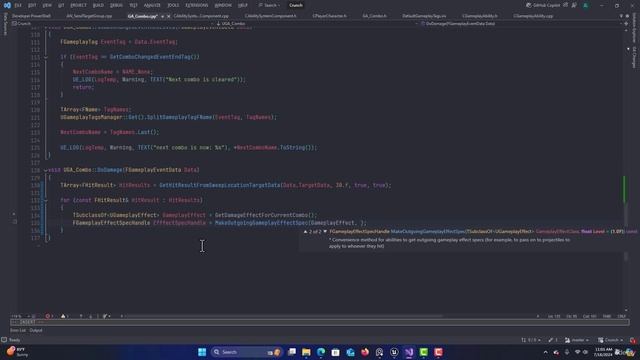
Task: Open Microsoft Edge from taskbar
Action: click(x=321, y=352)
